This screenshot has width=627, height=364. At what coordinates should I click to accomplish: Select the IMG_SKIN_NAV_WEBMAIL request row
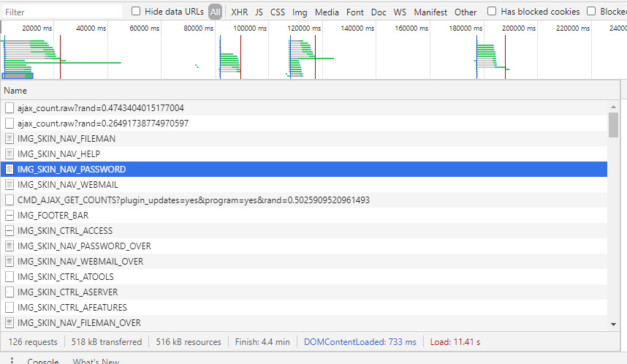point(67,185)
